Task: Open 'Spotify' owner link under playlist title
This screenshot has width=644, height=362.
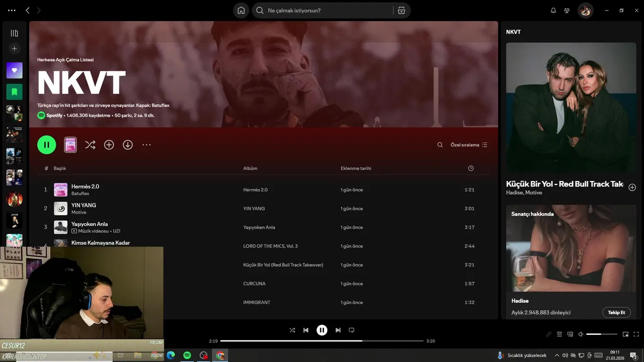Action: pos(54,116)
